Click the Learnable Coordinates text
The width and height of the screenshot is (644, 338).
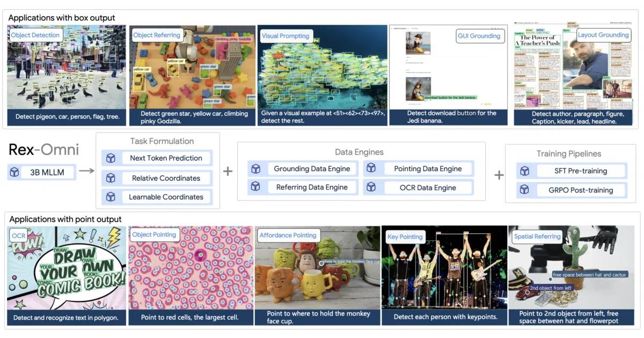click(166, 197)
